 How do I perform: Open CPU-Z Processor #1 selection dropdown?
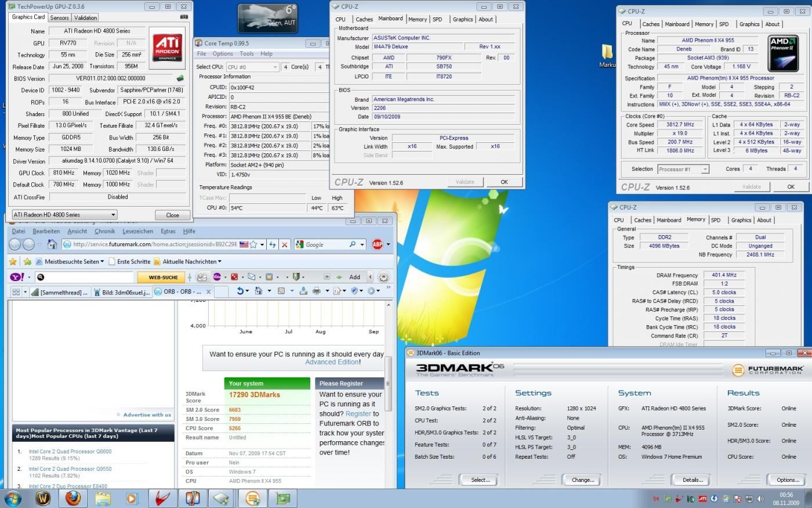683,169
